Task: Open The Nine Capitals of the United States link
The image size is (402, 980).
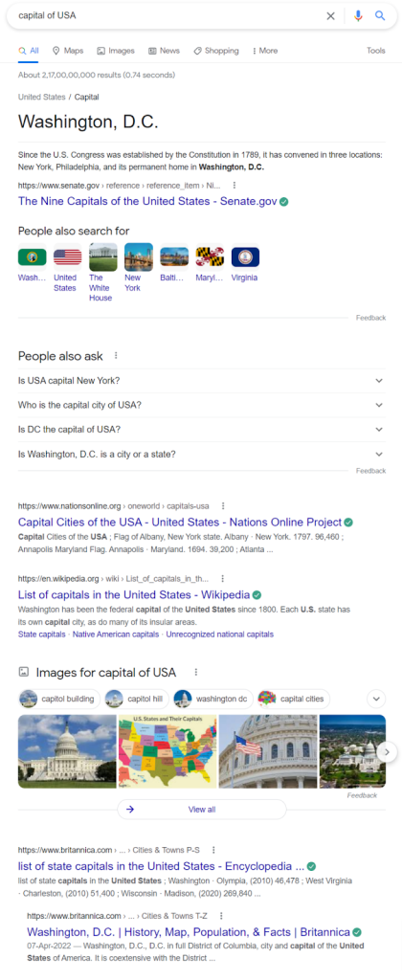Action: 147,201
